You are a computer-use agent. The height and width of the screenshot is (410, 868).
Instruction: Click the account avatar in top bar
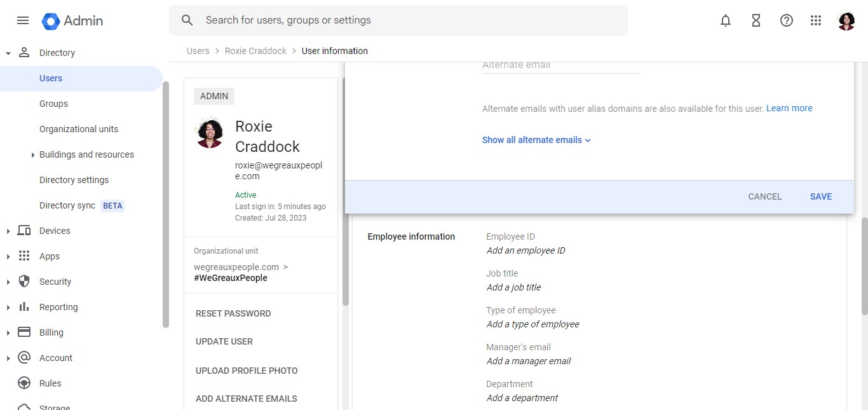[x=846, y=21]
